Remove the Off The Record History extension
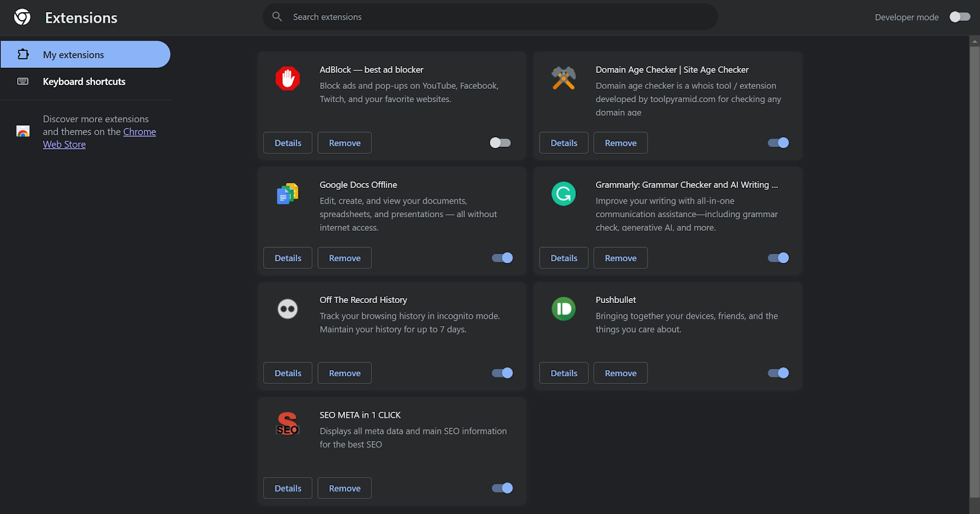 click(344, 373)
